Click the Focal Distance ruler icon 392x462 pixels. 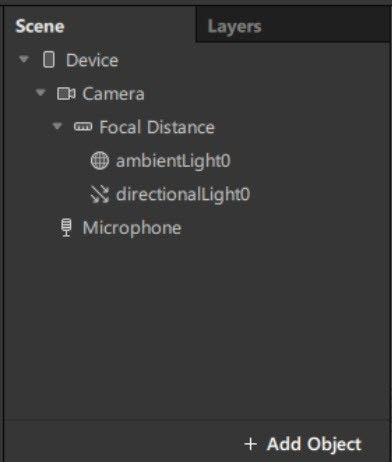[83, 127]
